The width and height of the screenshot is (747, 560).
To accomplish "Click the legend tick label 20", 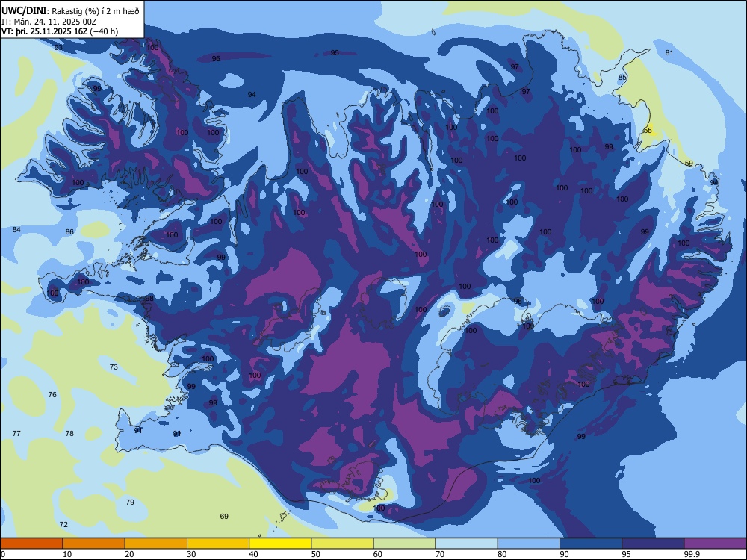I will [129, 554].
